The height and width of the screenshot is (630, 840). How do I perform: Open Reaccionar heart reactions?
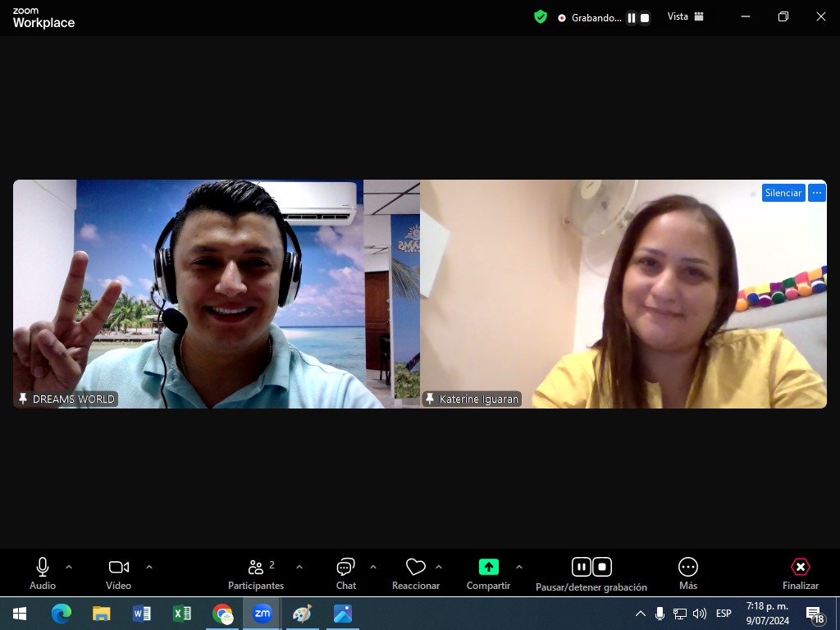point(416,573)
